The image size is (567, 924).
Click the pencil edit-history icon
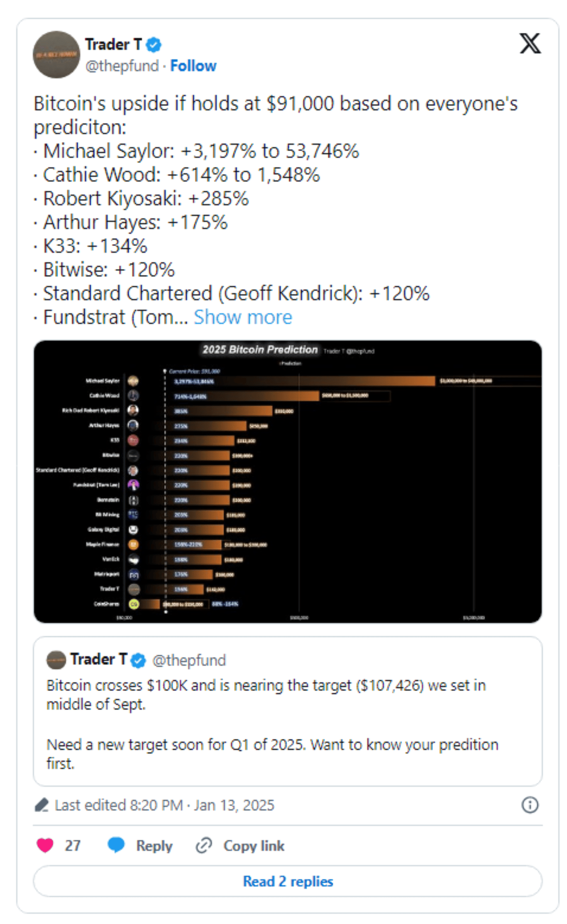41,805
